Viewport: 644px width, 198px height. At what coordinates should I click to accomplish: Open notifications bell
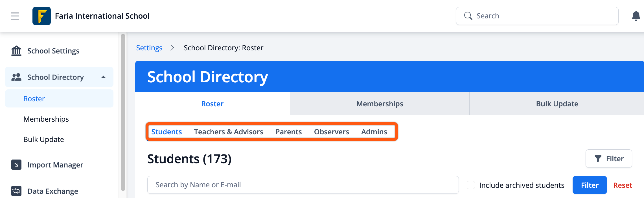[x=636, y=16]
